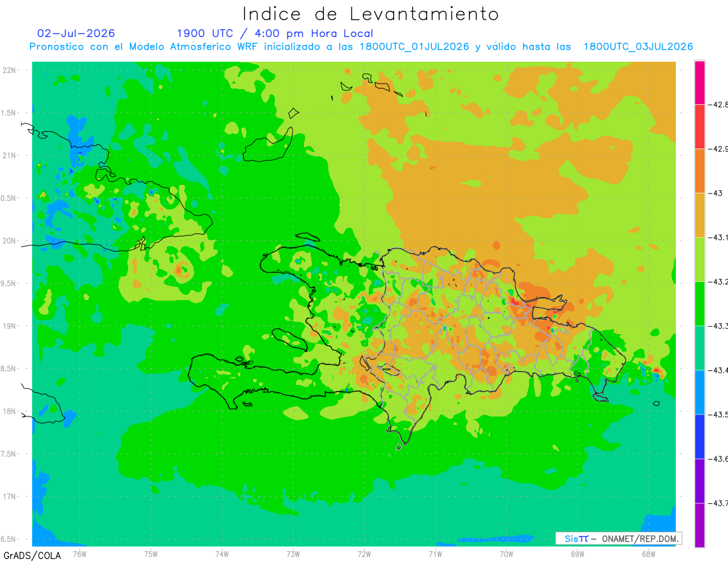728x562 pixels.
Task: Pick the teal swatch between -43.3 and -43.4
Action: tap(699, 347)
